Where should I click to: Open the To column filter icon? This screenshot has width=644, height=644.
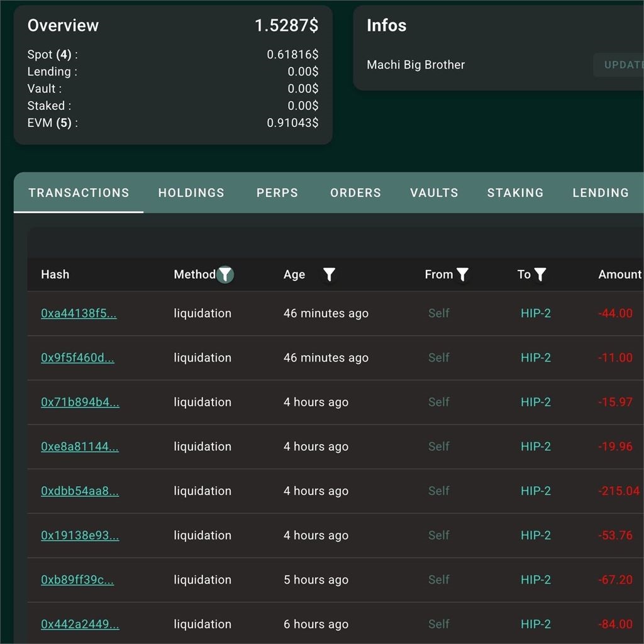[540, 274]
